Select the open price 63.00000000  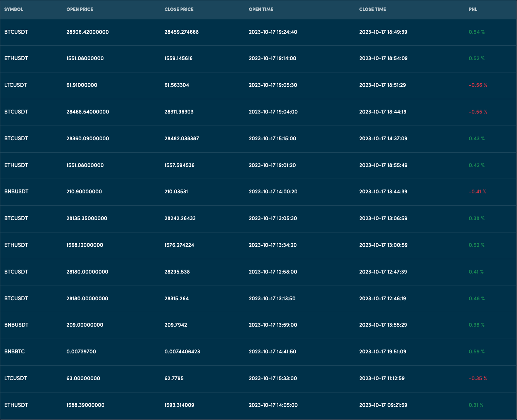click(x=83, y=379)
